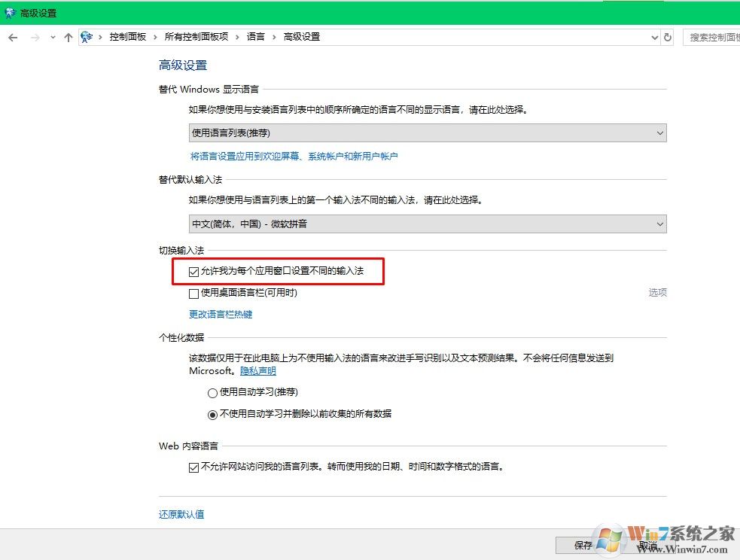Go to 所有控制面板项 in breadcrumb
This screenshot has width=740, height=560.
tap(196, 37)
